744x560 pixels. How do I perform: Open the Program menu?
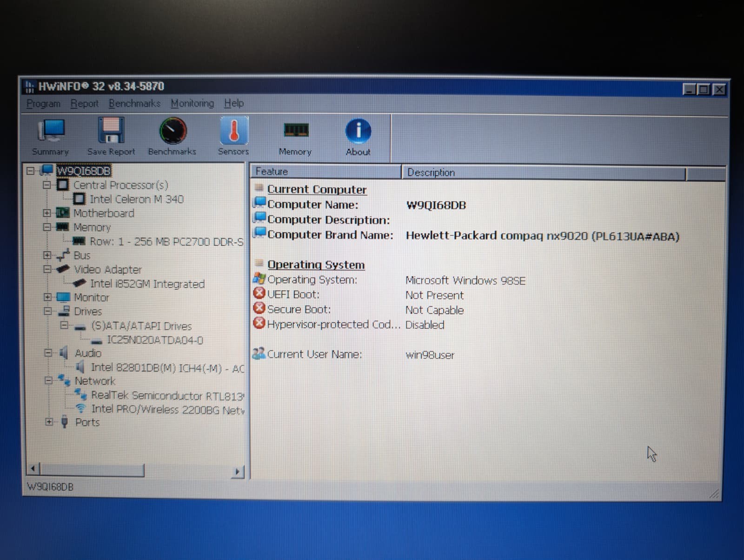[x=43, y=103]
